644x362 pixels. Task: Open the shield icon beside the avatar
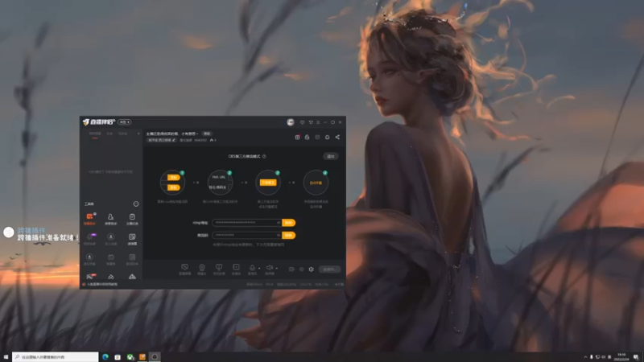pyautogui.click(x=303, y=122)
